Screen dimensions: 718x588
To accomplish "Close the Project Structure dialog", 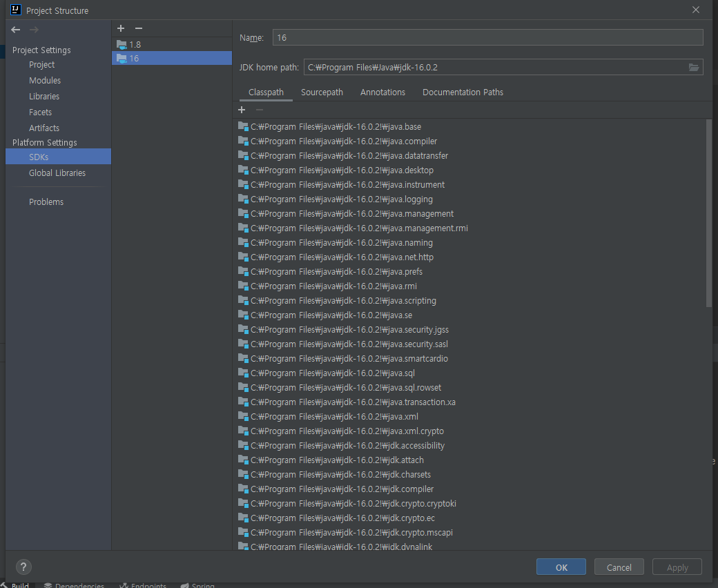I will [696, 10].
